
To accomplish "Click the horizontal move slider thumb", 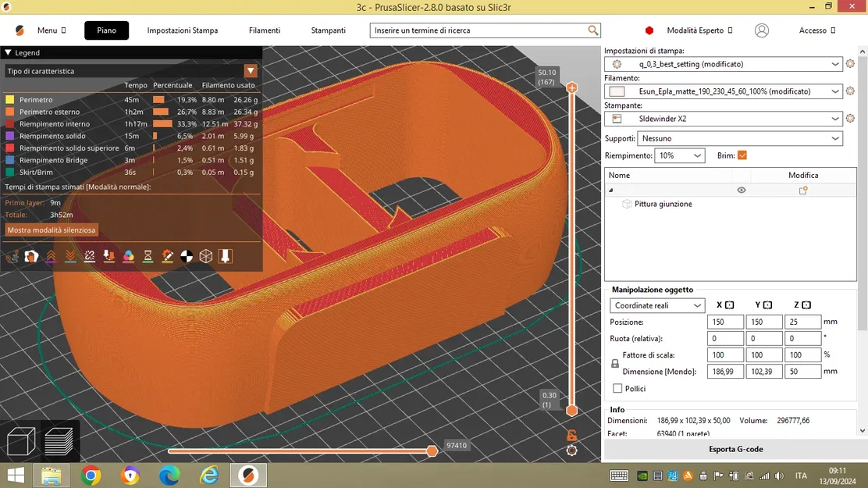I will (x=432, y=451).
